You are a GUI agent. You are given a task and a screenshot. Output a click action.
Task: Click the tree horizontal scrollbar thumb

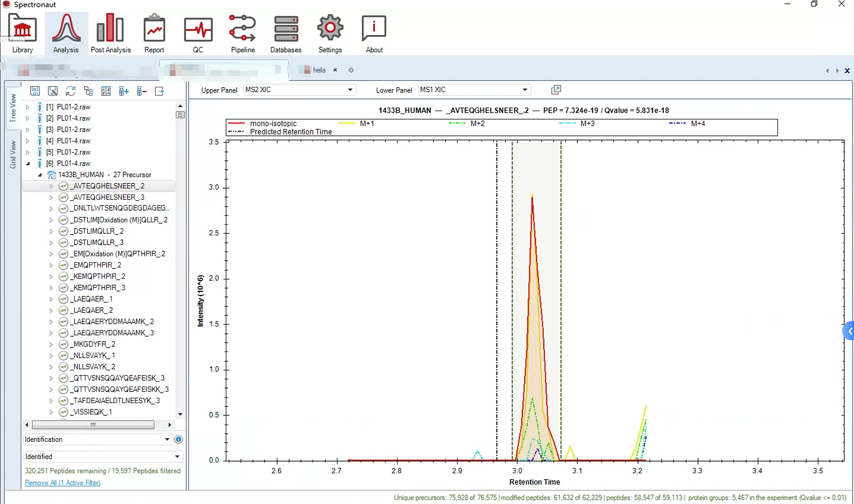tap(93, 425)
